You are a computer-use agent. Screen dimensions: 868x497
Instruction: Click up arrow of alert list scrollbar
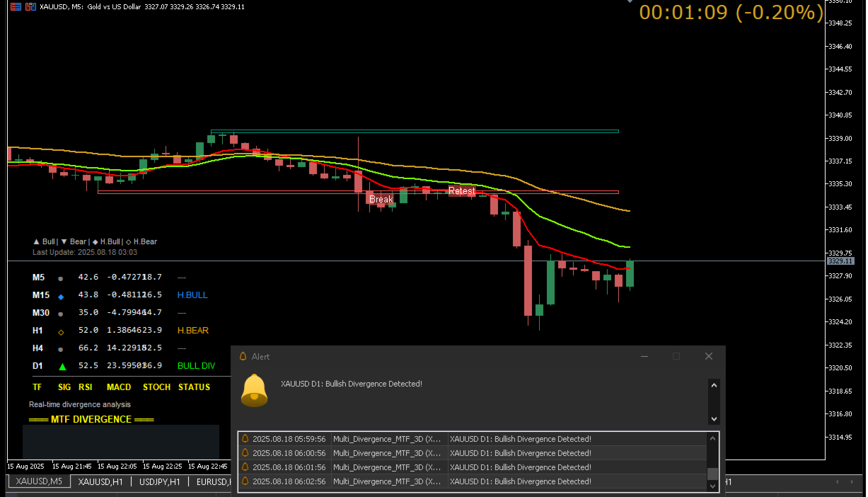pos(713,438)
